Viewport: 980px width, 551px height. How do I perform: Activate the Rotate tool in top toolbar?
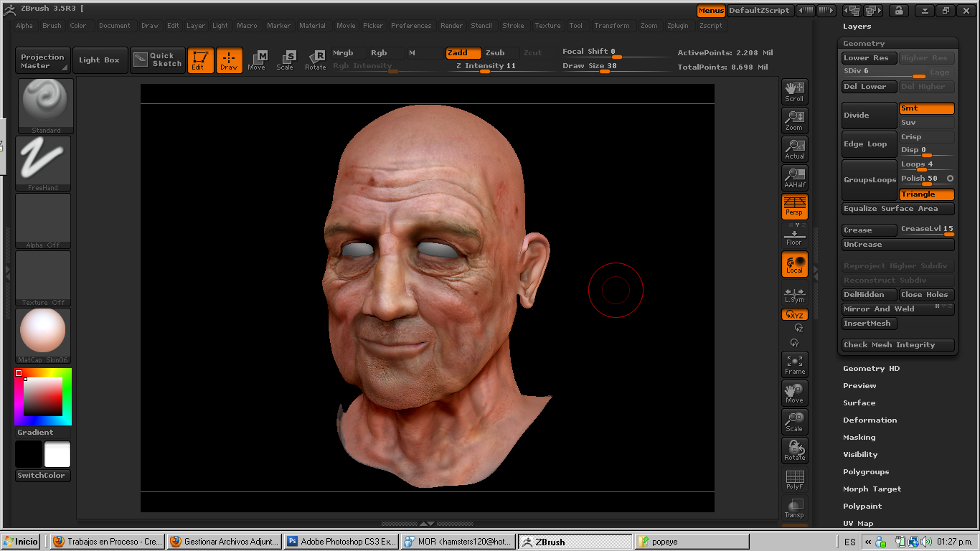[x=315, y=60]
